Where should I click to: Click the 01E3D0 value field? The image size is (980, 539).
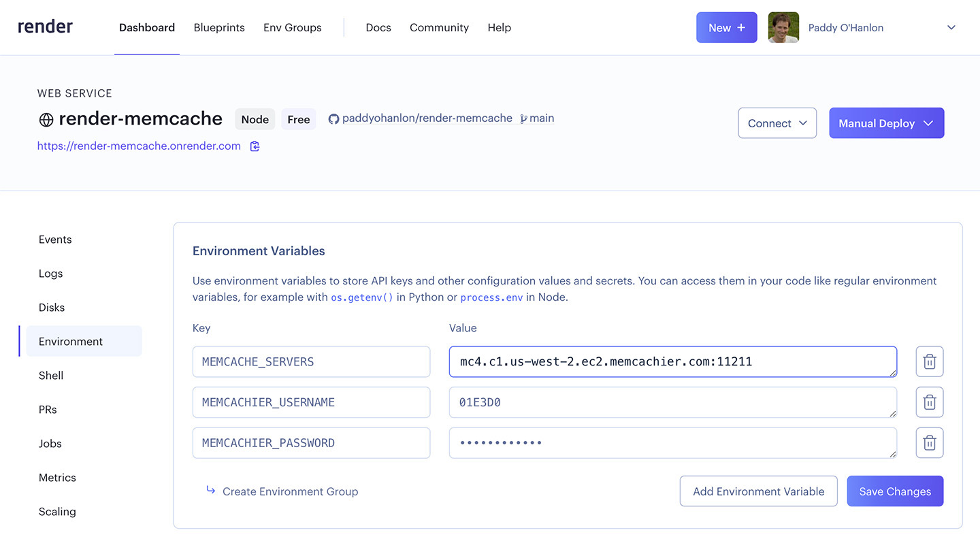coord(673,402)
